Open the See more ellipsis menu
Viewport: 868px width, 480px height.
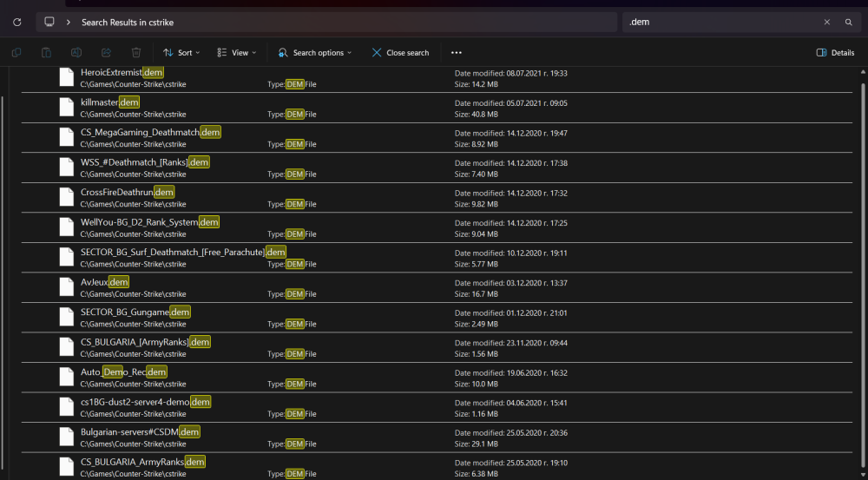click(x=457, y=53)
